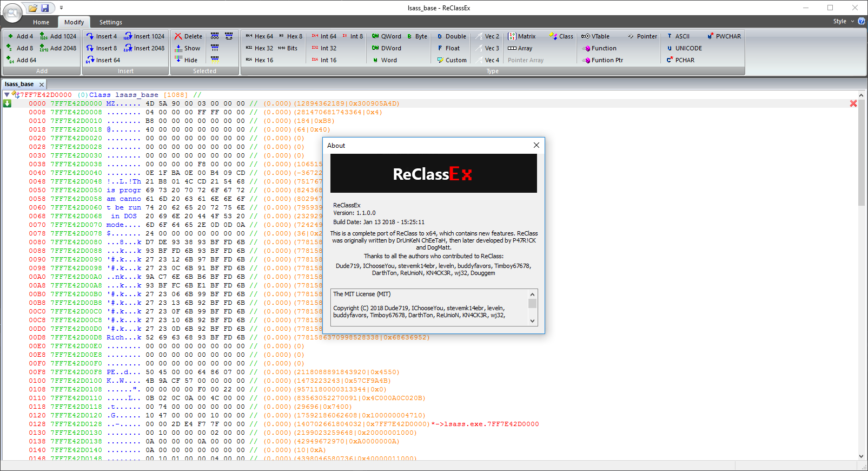Click Add 2048 bytes
Screen dimensions: 868x471
(x=58, y=48)
